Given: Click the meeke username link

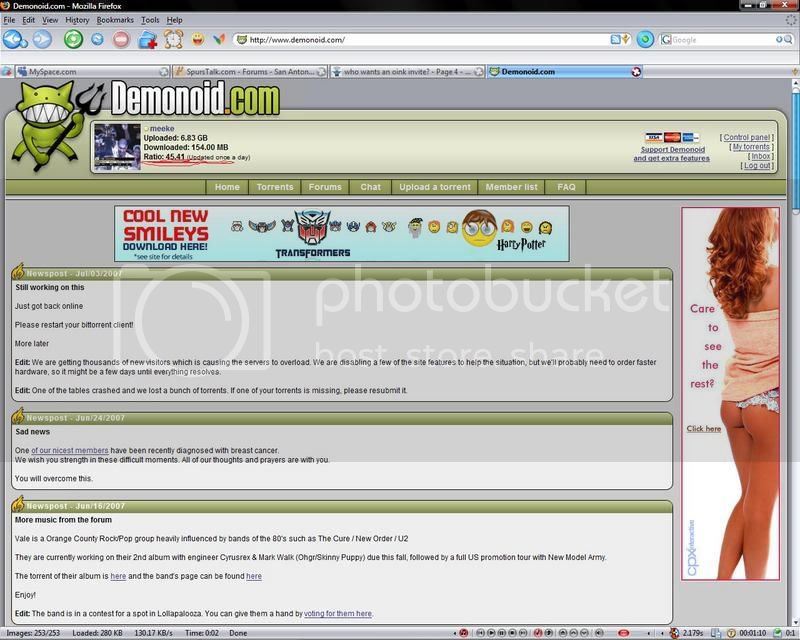Looking at the screenshot, I should 162,129.
